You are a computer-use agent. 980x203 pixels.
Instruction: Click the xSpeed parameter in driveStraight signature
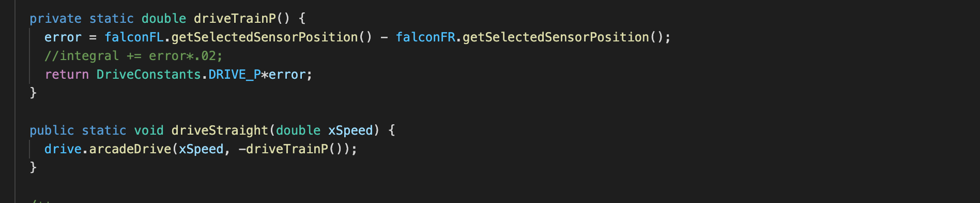coord(350,130)
